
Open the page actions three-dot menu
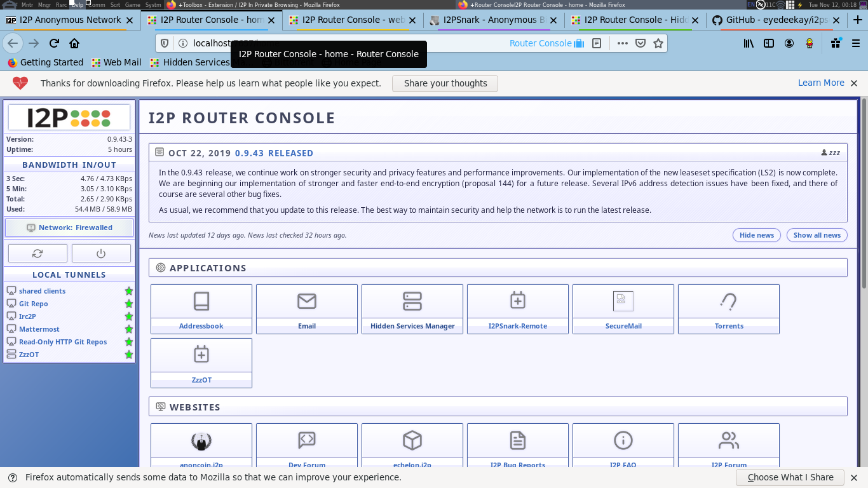622,43
